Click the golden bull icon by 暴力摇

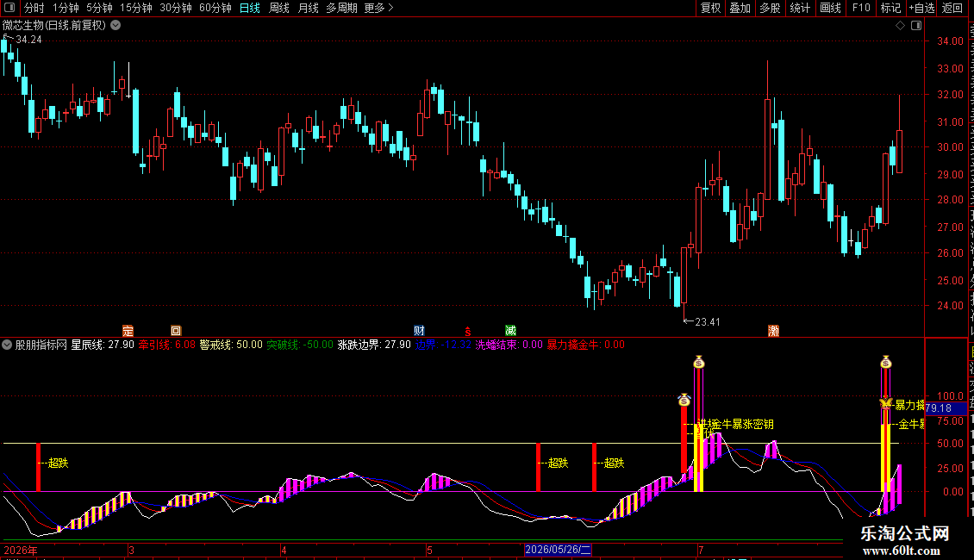tap(886, 403)
